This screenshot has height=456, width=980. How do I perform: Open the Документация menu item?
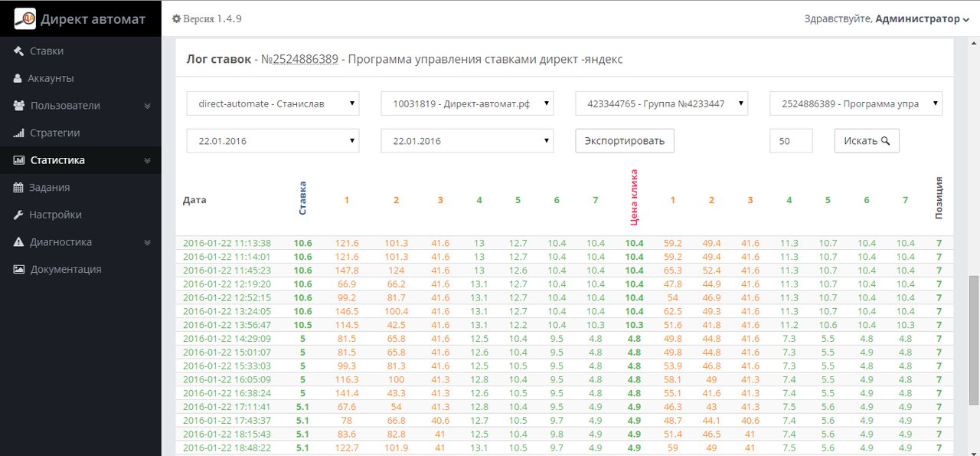pyautogui.click(x=66, y=270)
